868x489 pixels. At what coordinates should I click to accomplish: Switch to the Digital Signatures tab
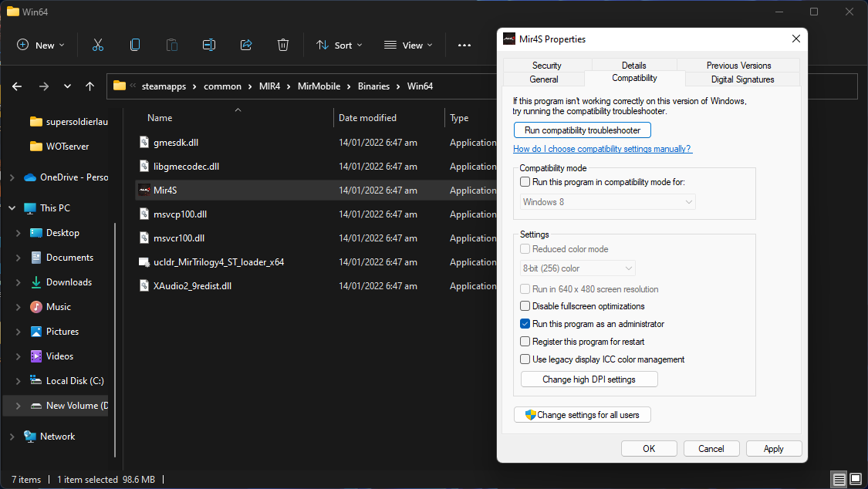pos(742,79)
